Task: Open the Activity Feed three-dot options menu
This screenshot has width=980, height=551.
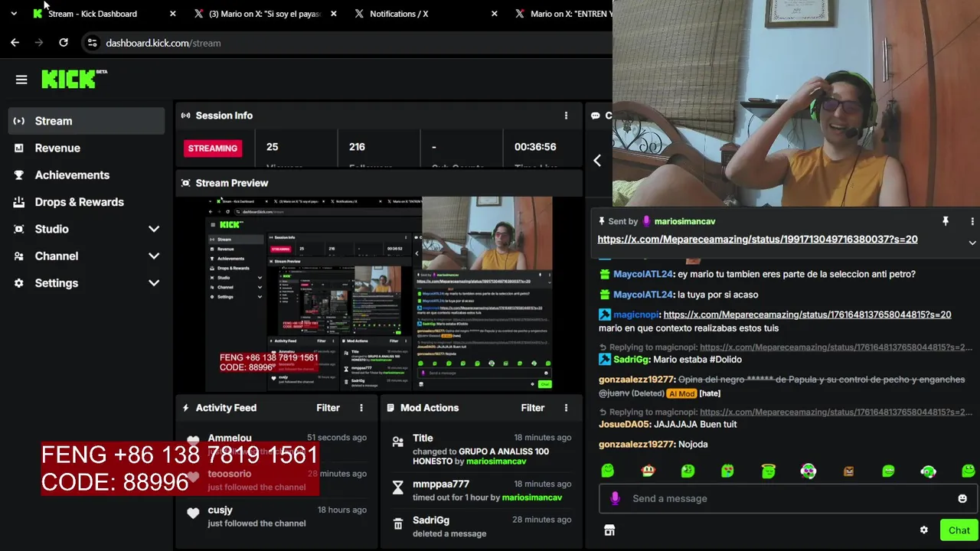Action: coord(361,408)
